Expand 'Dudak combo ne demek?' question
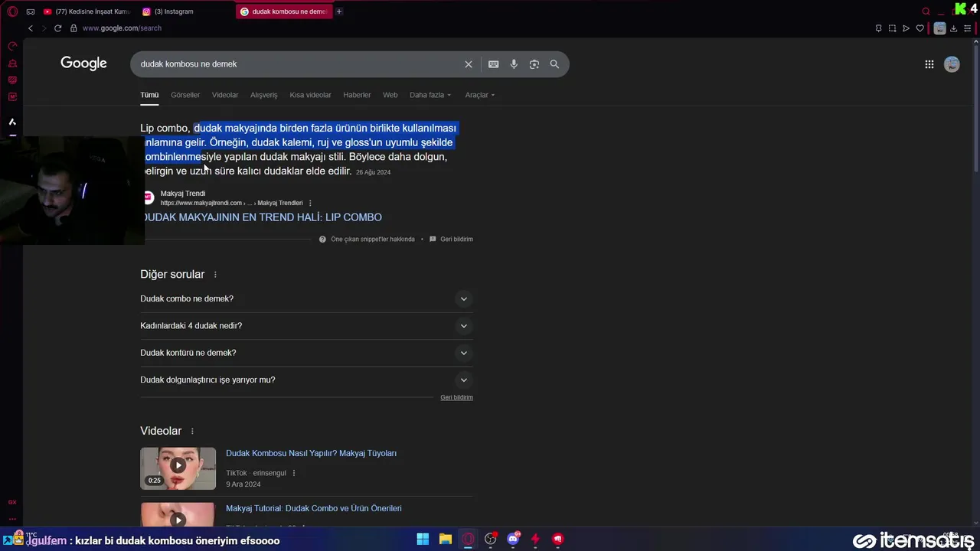The height and width of the screenshot is (551, 980). 306,298
